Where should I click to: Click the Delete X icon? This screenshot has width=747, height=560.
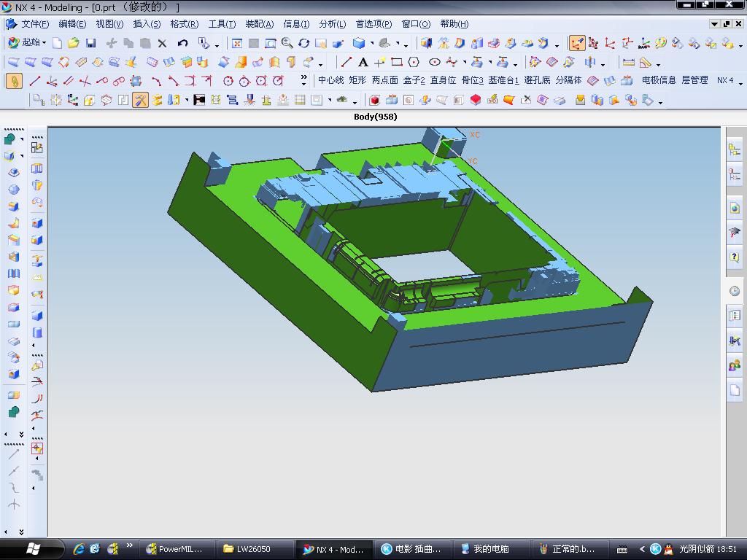pyautogui.click(x=163, y=44)
